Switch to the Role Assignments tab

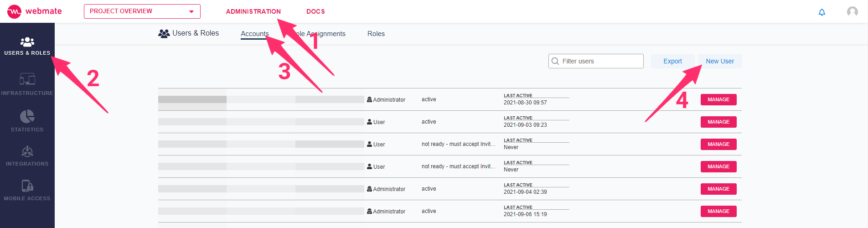[x=319, y=34]
